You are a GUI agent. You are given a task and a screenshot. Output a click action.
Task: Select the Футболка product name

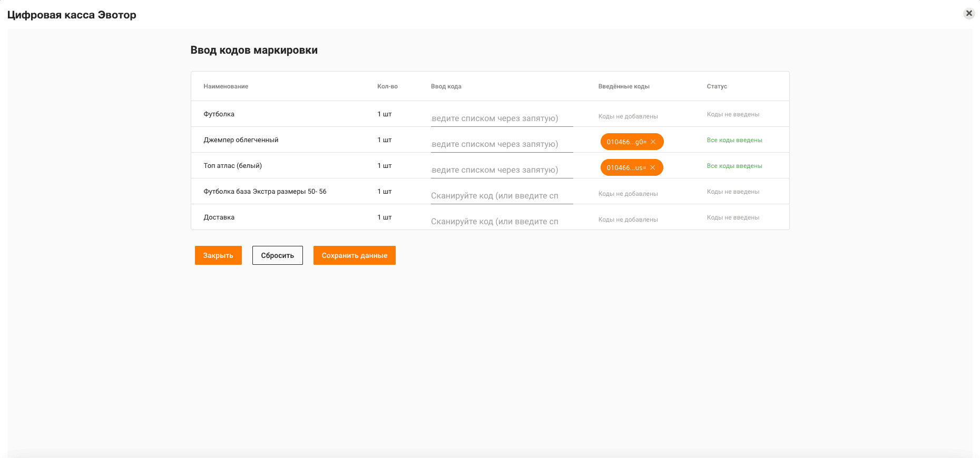tap(219, 114)
